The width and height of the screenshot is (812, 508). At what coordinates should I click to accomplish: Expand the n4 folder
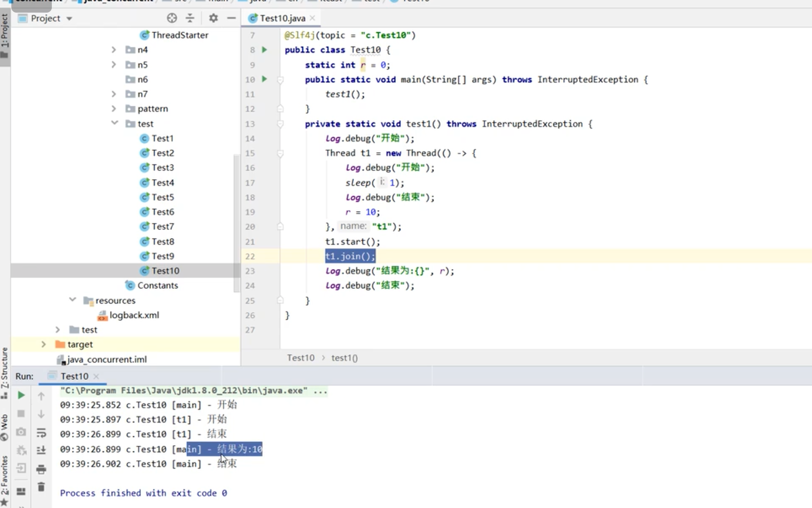[114, 50]
